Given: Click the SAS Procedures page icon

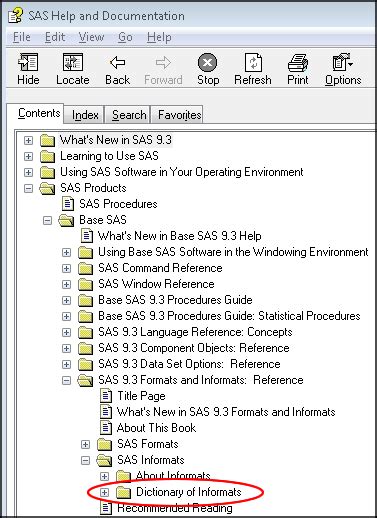Looking at the screenshot, I should pos(68,204).
